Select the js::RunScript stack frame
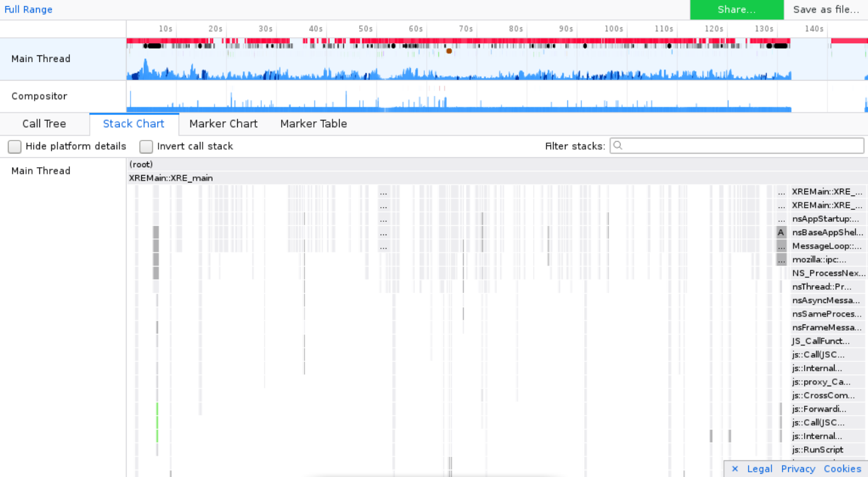Screen dimensions: 868x477 [818, 450]
